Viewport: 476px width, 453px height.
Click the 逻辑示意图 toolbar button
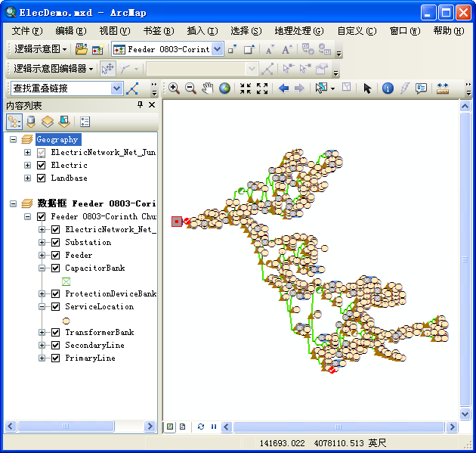pos(41,49)
